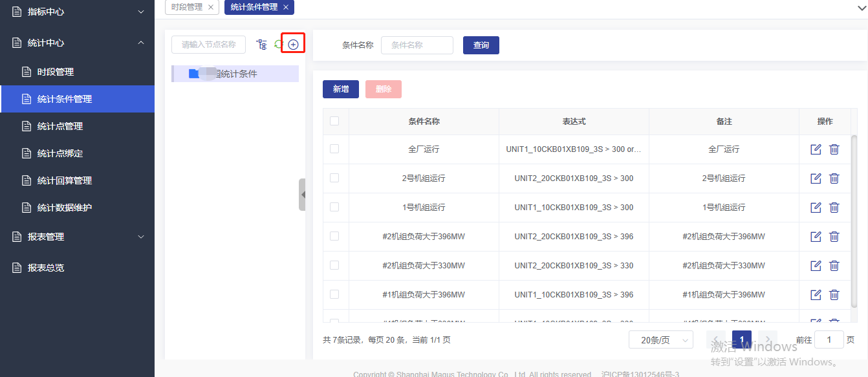Click the refresh tree icon
Viewport: 868px width, 377px height.
pyautogui.click(x=278, y=45)
